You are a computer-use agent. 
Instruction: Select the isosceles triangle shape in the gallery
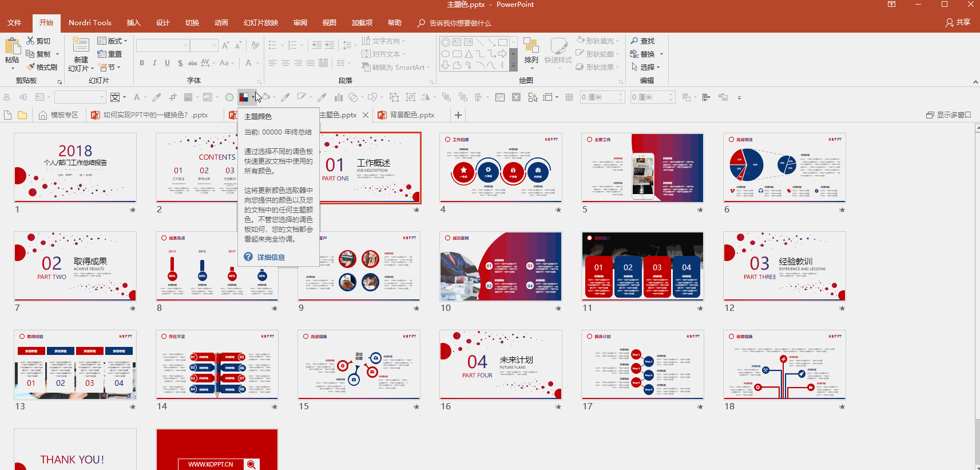469,54
